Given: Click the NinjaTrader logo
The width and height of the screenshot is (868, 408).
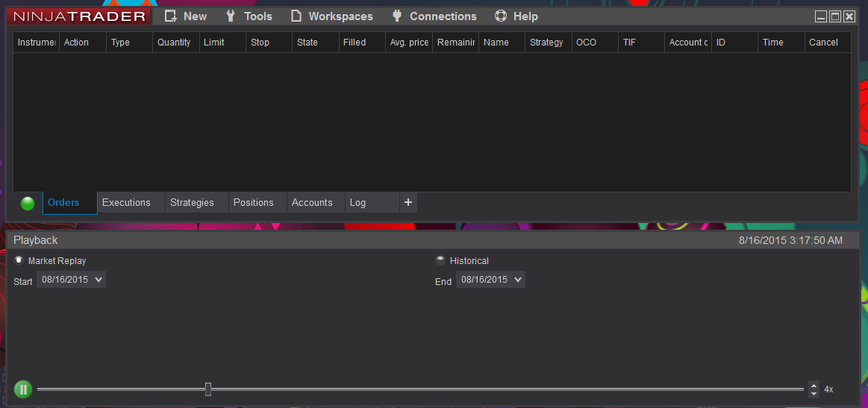Looking at the screenshot, I should [79, 16].
